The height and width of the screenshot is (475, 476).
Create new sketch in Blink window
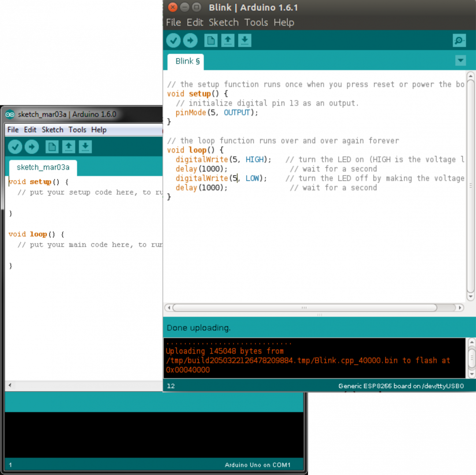[x=211, y=41]
